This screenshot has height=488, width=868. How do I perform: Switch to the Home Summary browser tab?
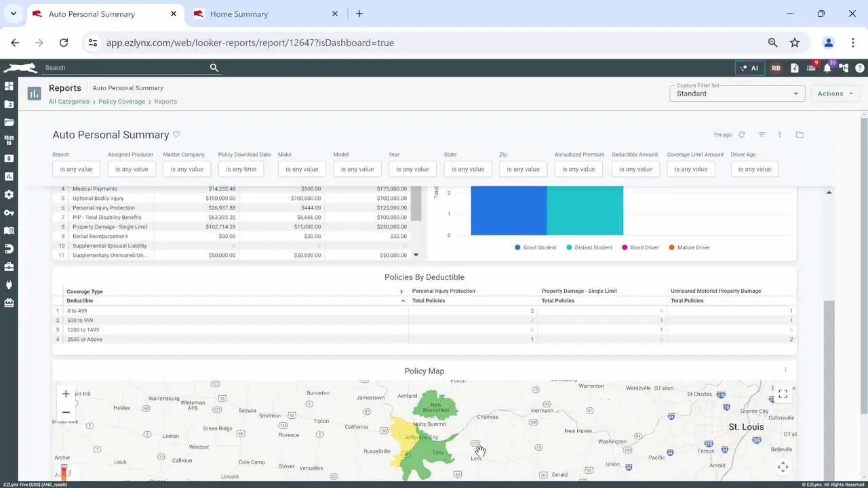pos(239,14)
